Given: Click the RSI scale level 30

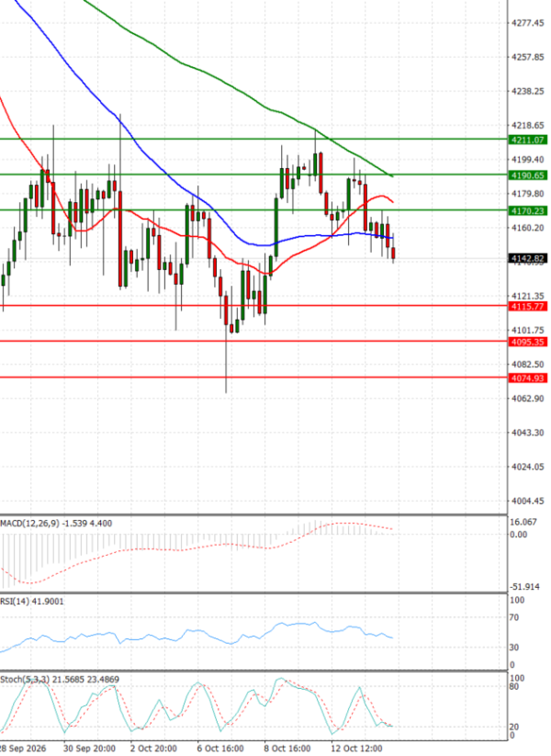Looking at the screenshot, I should [515, 648].
